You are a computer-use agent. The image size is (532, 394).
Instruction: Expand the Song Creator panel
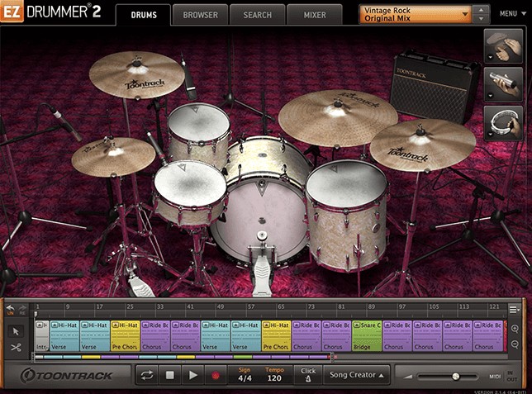(x=356, y=375)
